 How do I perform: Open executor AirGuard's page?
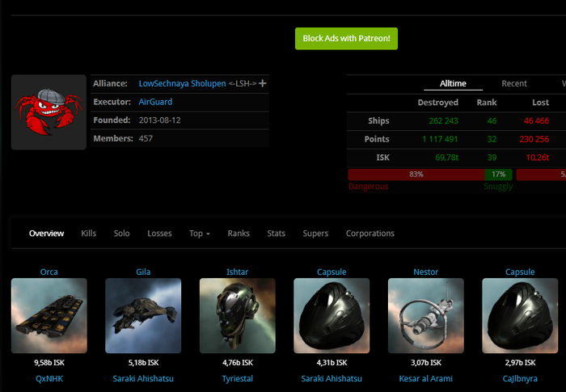[x=155, y=102]
